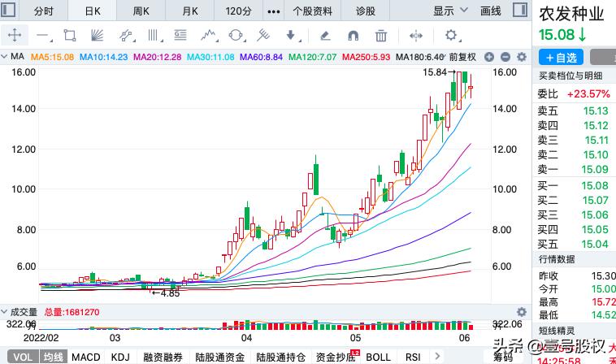616x364 pixels.
Task: Click the MA5:15.08 label
Action: (x=52, y=57)
